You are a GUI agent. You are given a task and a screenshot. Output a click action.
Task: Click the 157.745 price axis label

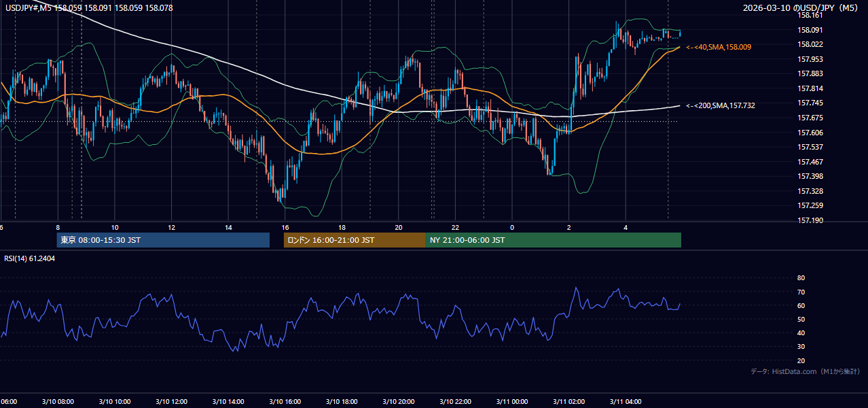pyautogui.click(x=810, y=103)
